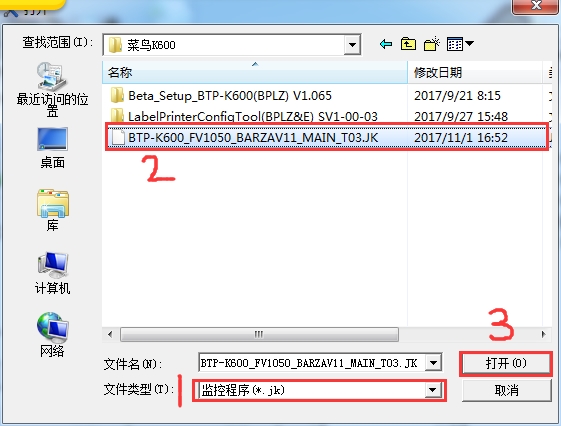Click the horizontal scrollbar right arrow

[x=543, y=334]
